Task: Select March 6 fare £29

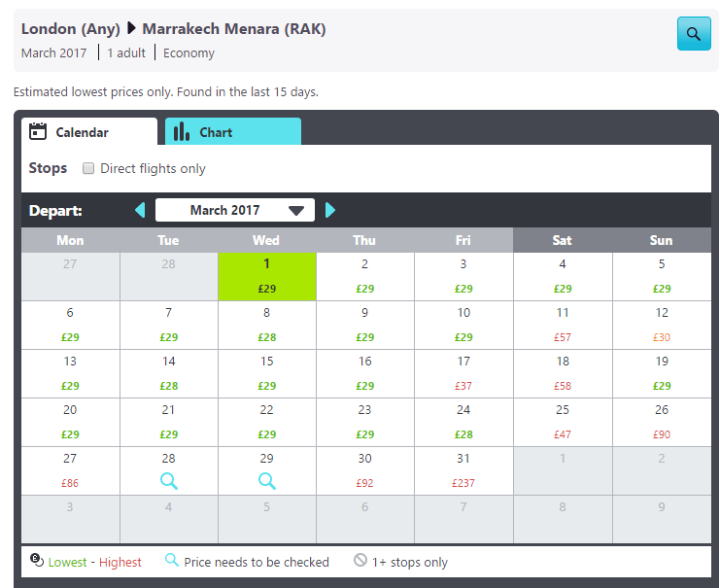Action: tap(70, 326)
